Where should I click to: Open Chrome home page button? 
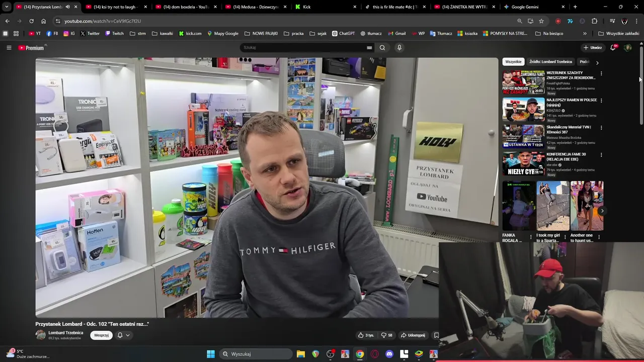(43, 21)
